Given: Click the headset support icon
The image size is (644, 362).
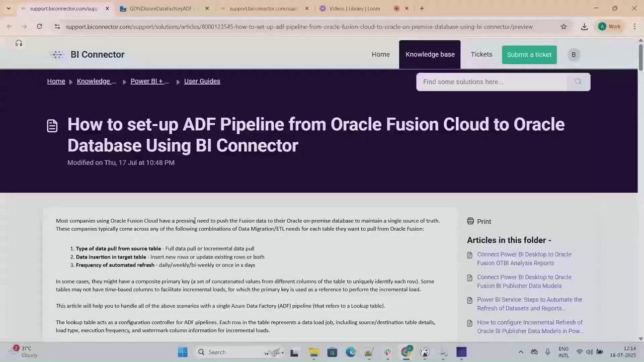Looking at the screenshot, I should [19, 43].
